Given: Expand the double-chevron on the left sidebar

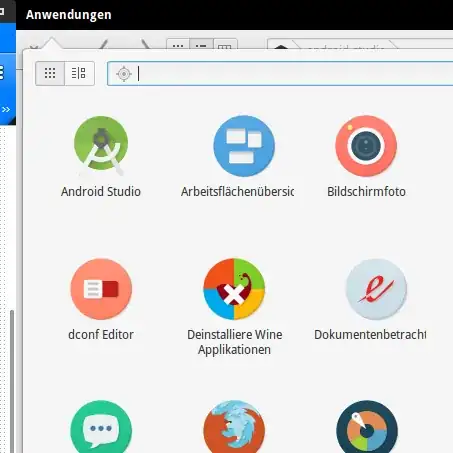Looking at the screenshot, I should (6, 109).
